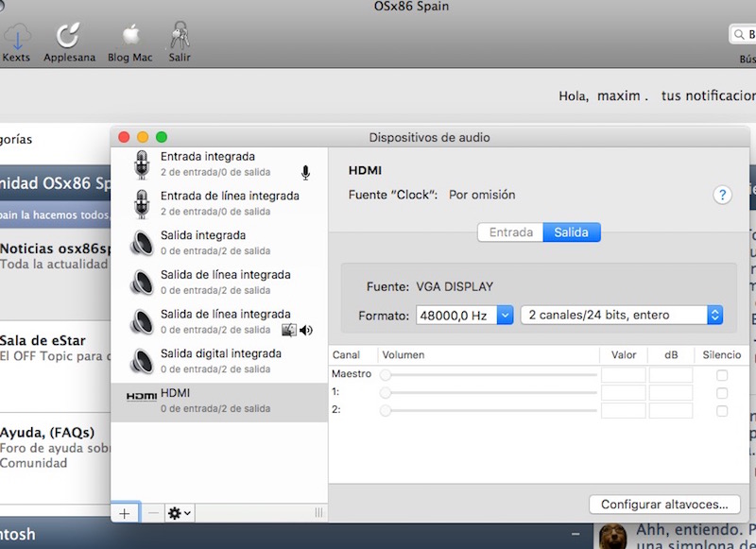Click the VGA DISPLAY source text
This screenshot has width=756, height=549.
tap(455, 287)
